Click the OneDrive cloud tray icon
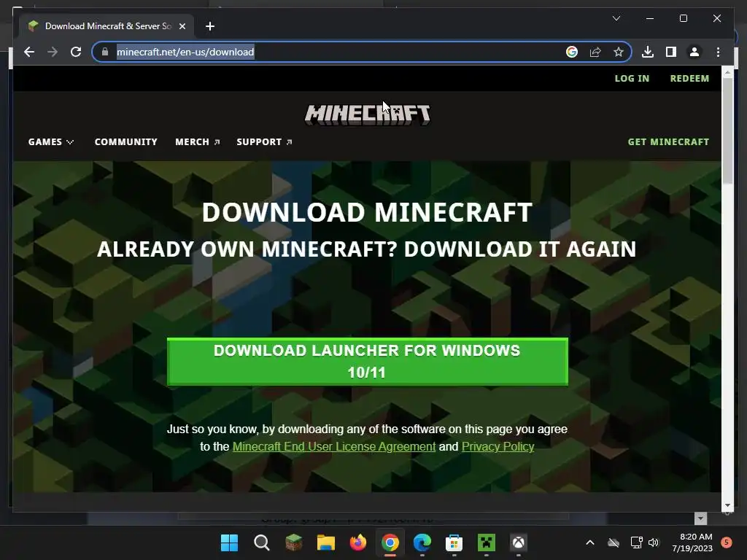This screenshot has height=560, width=747. 613,542
